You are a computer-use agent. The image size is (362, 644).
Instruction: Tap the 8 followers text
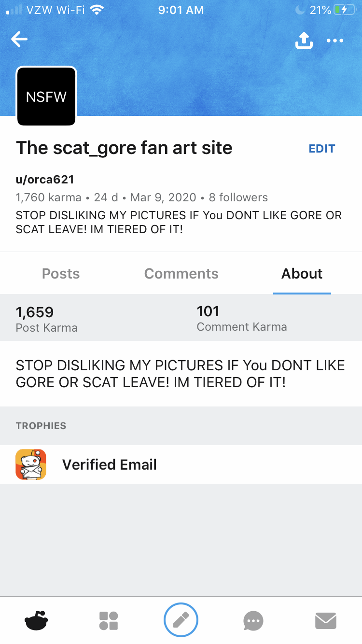(x=238, y=197)
